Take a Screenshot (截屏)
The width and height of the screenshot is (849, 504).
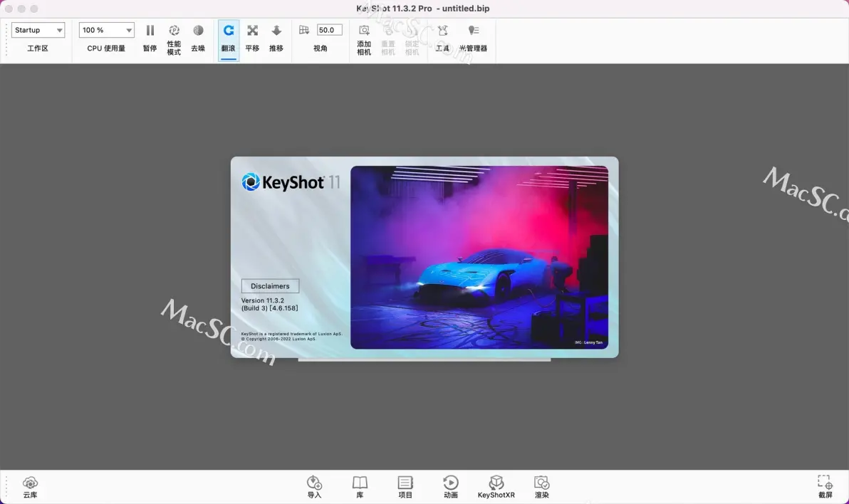click(825, 487)
